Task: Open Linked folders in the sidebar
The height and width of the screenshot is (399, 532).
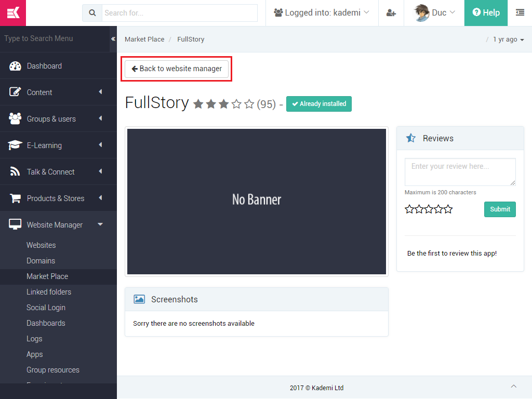Action: click(49, 292)
